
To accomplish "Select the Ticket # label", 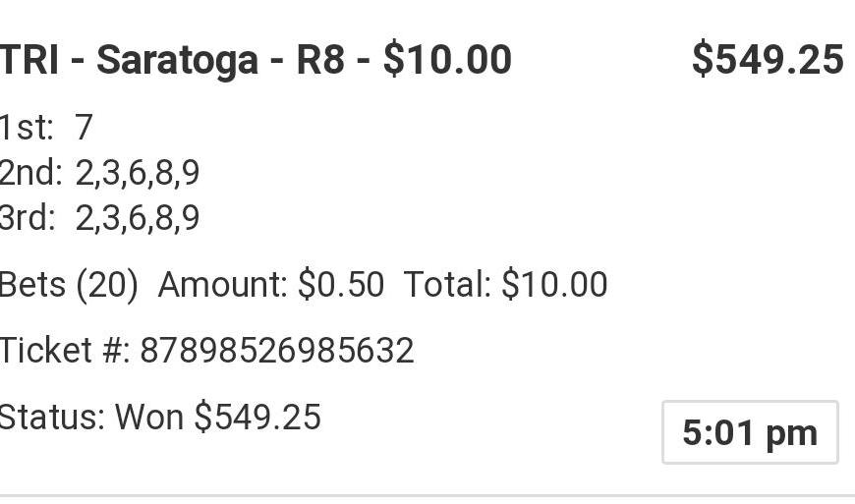I will click(64, 351).
